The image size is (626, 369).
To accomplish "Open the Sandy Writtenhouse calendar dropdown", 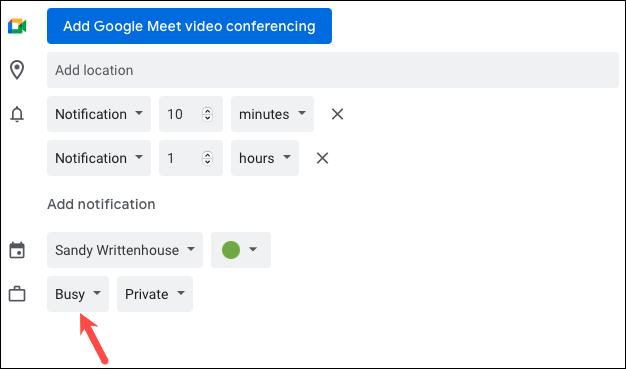I will point(125,250).
